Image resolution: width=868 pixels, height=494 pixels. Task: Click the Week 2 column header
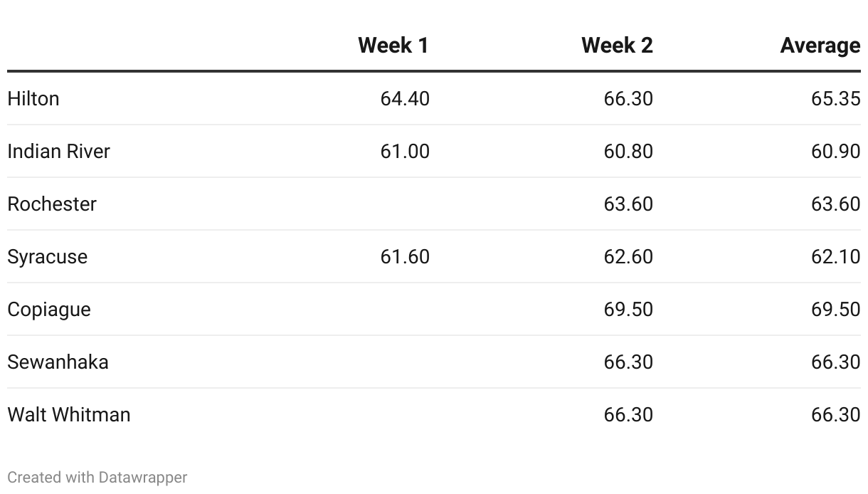[x=617, y=46]
